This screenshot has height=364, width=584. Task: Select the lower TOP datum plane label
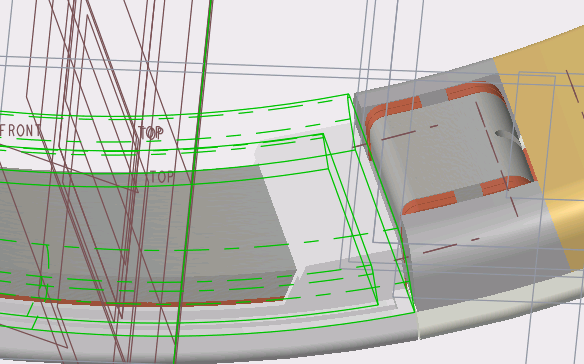[162, 177]
